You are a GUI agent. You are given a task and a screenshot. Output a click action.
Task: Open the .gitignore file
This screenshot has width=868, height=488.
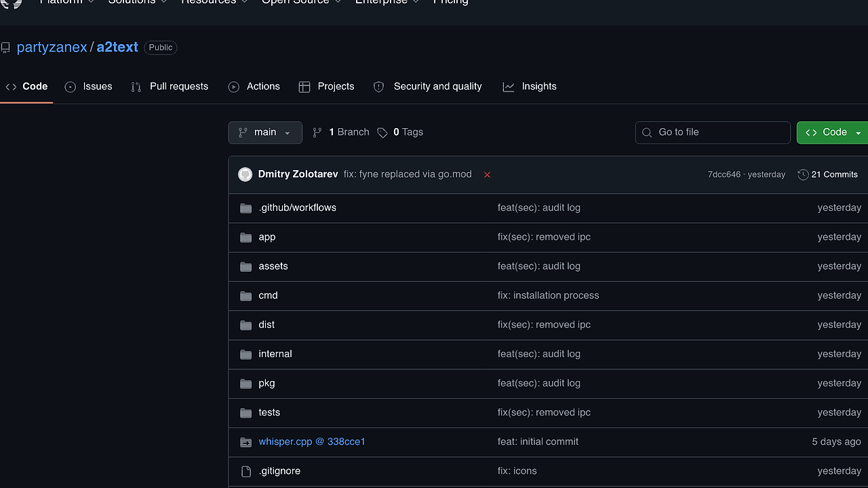pyautogui.click(x=279, y=470)
